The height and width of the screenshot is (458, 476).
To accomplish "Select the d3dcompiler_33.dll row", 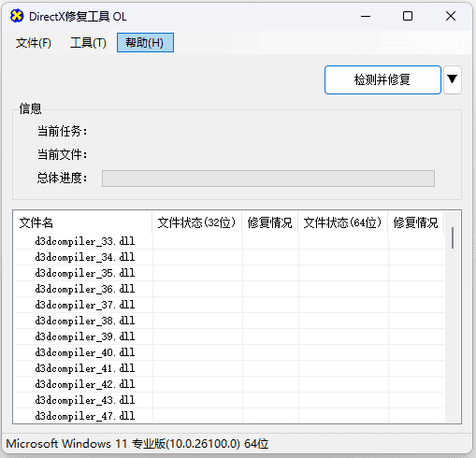I will (229, 241).
